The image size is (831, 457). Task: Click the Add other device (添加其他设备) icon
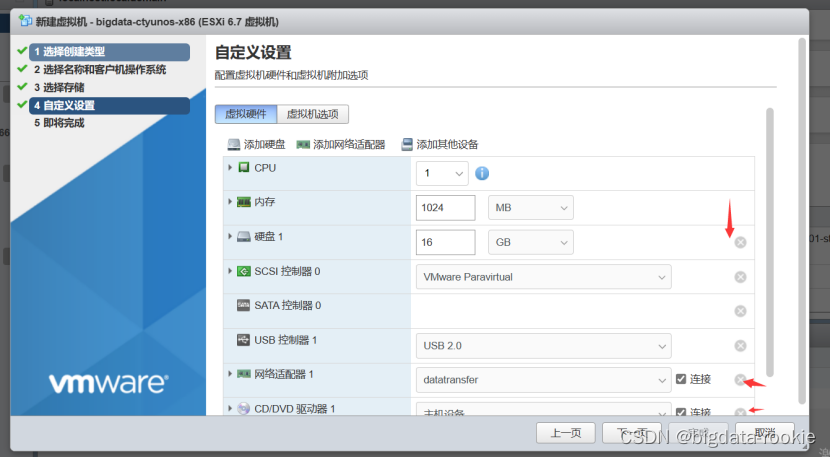(407, 144)
